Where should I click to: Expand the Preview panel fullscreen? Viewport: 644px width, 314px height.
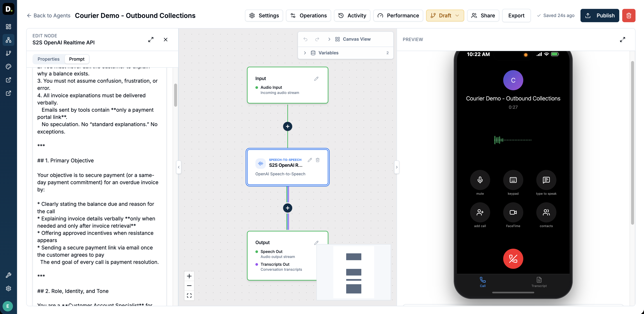(622, 40)
